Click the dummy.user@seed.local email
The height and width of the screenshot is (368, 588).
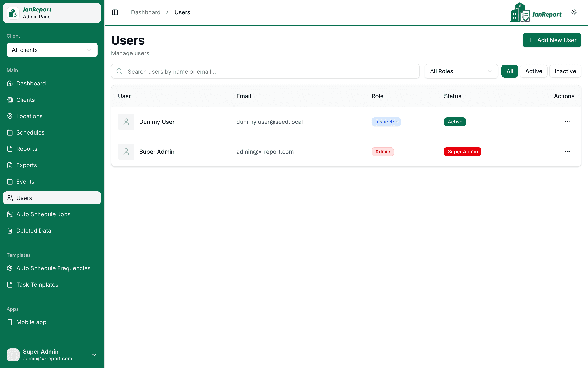[269, 122]
